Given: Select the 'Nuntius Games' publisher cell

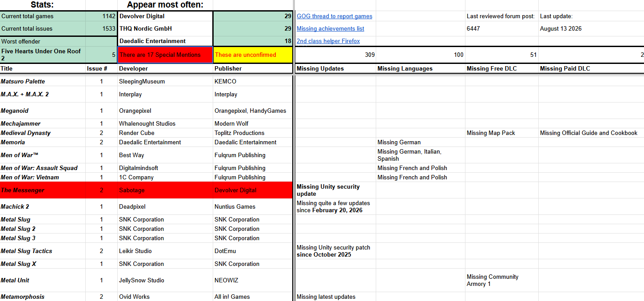Looking at the screenshot, I should [x=253, y=207].
